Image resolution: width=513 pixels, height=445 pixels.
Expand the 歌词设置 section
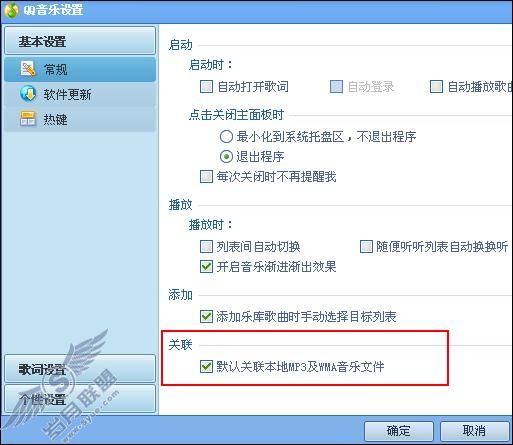pos(80,369)
